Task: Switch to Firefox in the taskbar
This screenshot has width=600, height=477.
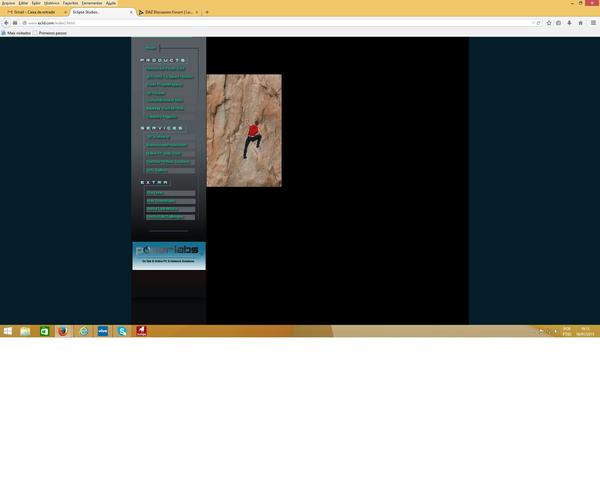Action: [63, 331]
